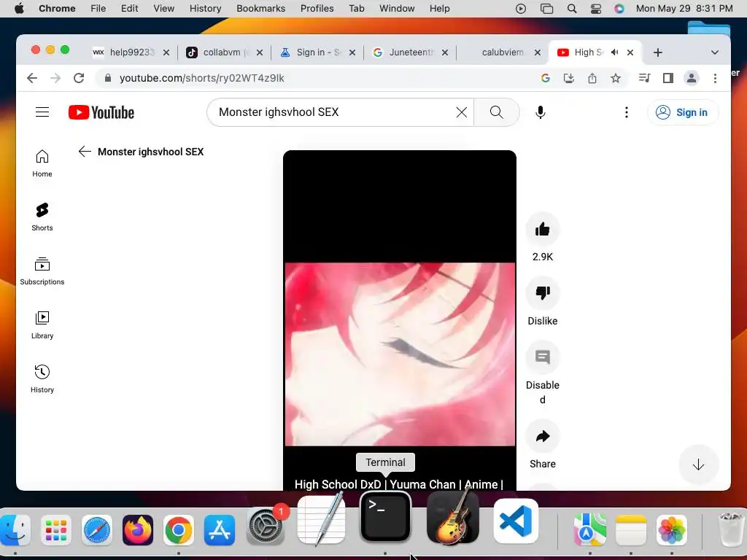
Task: Open Safari from the Dock
Action: 97,529
